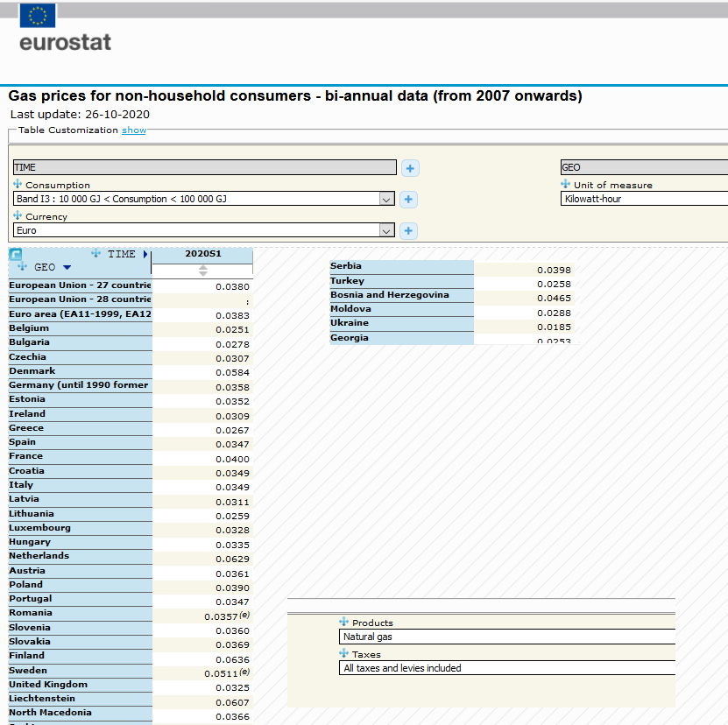Select the Denmark row label
Screen dimensions: 728x725
click(x=81, y=371)
